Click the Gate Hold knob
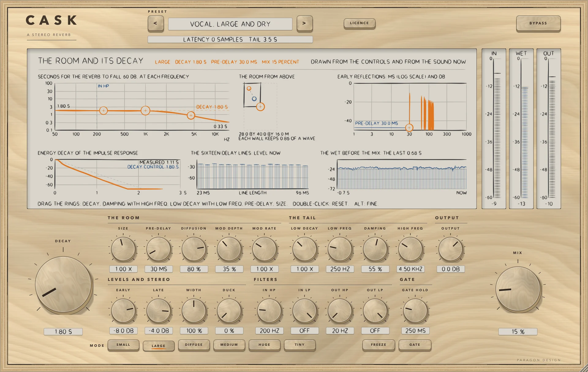Image resolution: width=588 pixels, height=372 pixels. click(x=415, y=311)
